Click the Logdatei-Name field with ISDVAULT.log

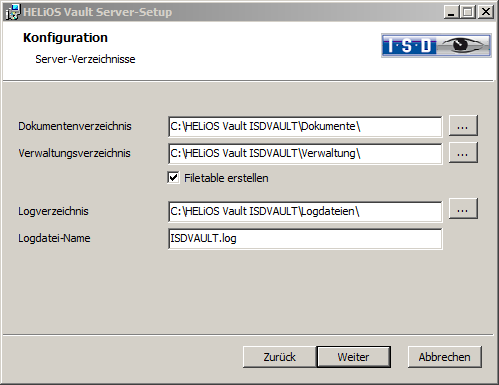[305, 239]
